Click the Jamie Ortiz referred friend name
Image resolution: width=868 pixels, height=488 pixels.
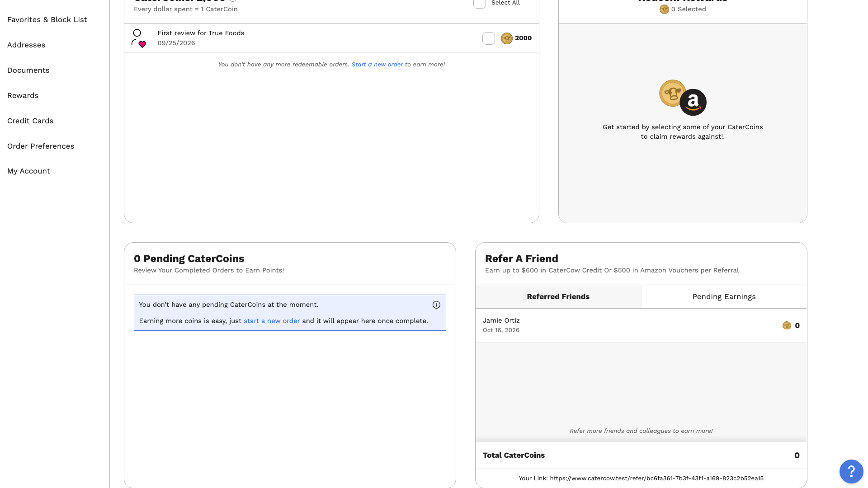[x=501, y=321]
